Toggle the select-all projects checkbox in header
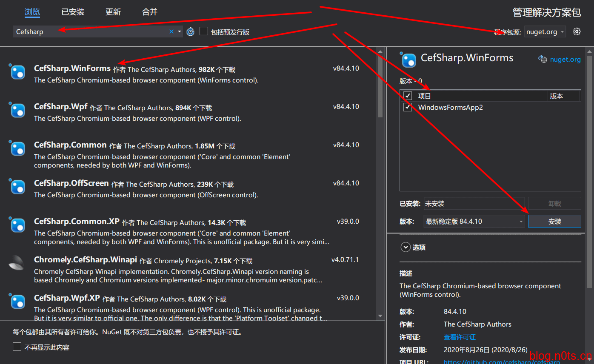The image size is (594, 364). [408, 96]
